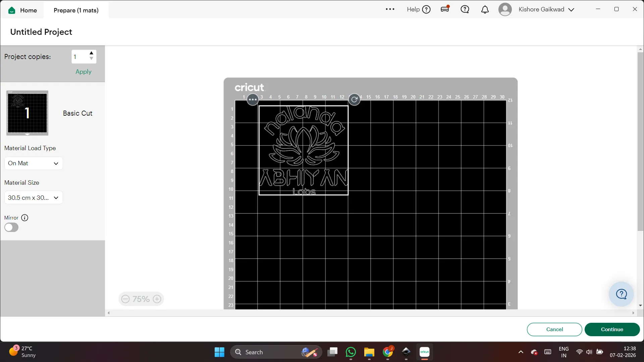Click the Continue button

612,329
